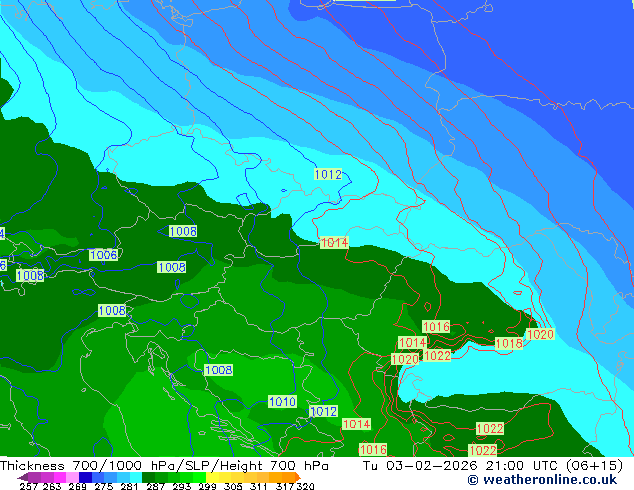
Task: Click the 1006 isobar label
Action: click(104, 255)
